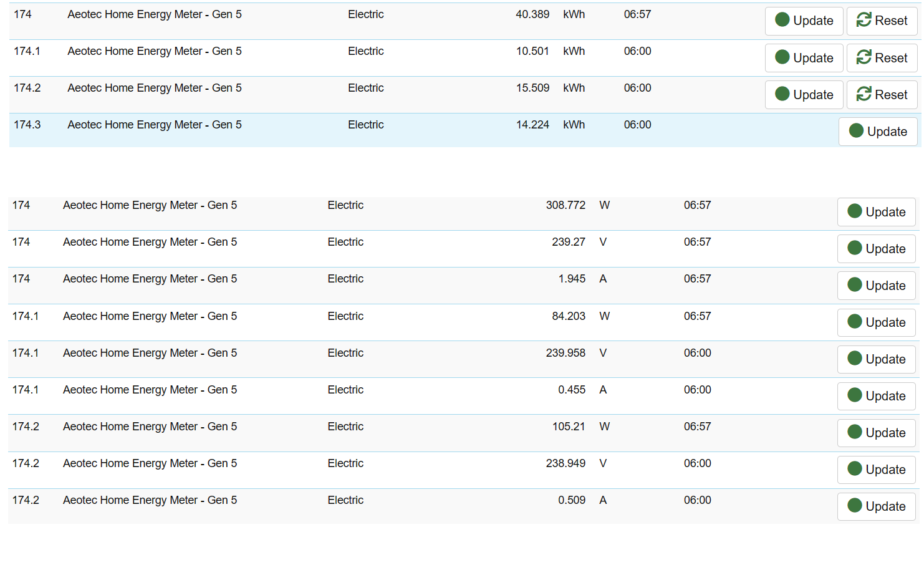Refresh the 174.2 reading of 15.509 kWh
This screenshot has height=565, width=924.
click(804, 95)
